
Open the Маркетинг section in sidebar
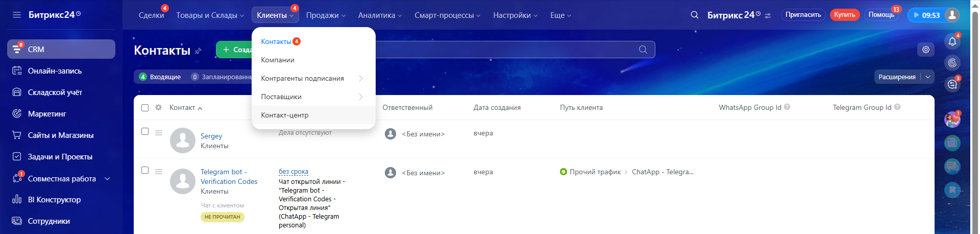(47, 114)
